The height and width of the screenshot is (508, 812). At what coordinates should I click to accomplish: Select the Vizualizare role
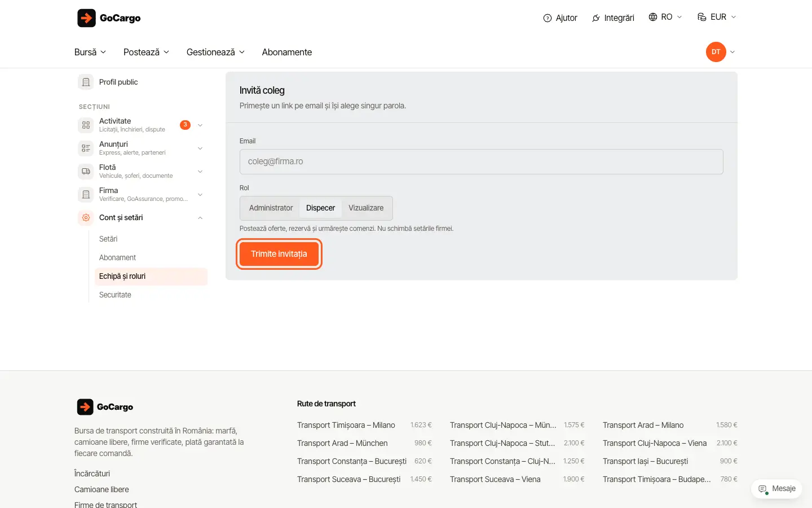pos(366,208)
